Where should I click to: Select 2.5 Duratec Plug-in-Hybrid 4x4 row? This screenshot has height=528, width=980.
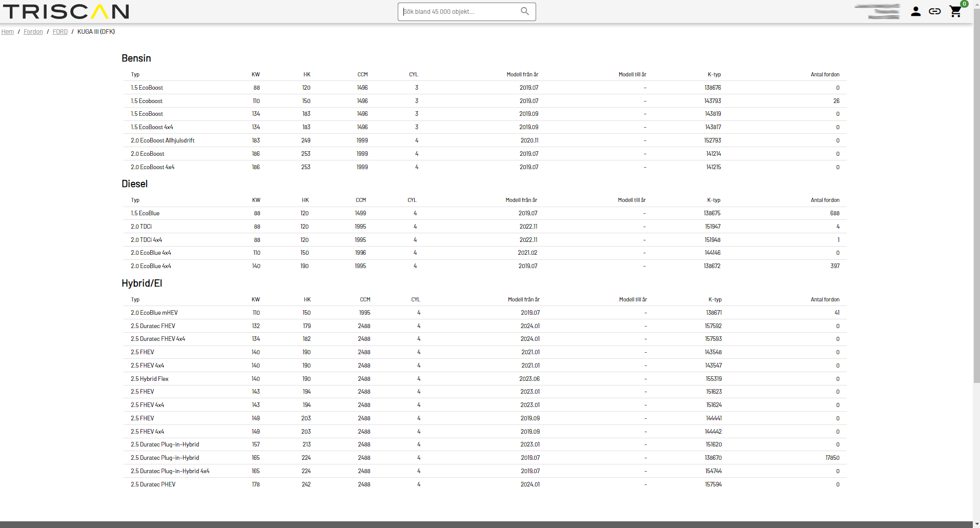tap(484, 471)
